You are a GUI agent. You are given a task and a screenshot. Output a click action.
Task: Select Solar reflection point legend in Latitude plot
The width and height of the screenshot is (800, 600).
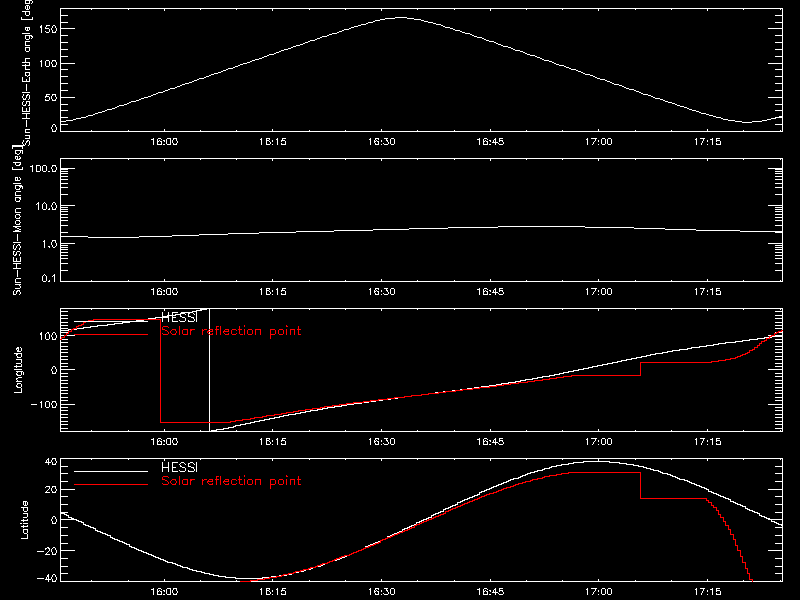tap(231, 481)
